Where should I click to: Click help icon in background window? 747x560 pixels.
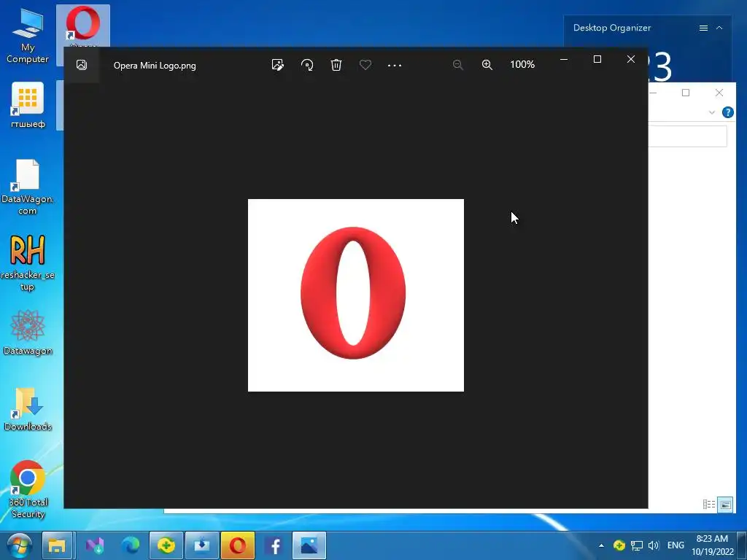[727, 112]
